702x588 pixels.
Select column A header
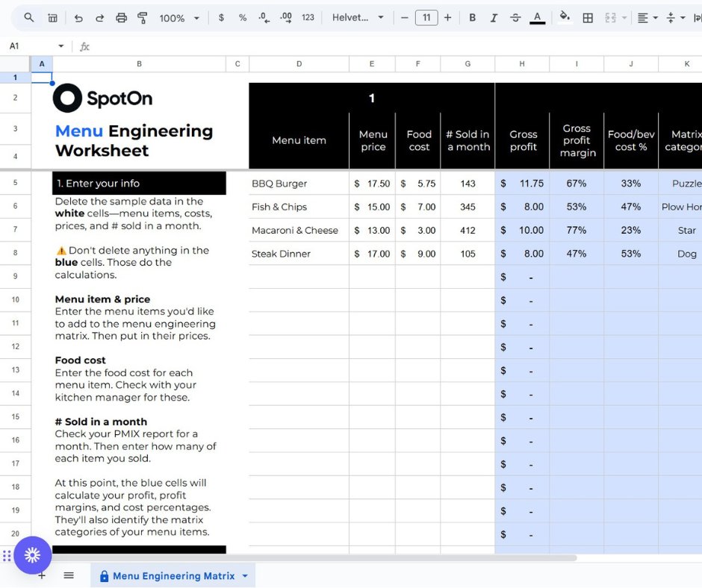click(42, 64)
